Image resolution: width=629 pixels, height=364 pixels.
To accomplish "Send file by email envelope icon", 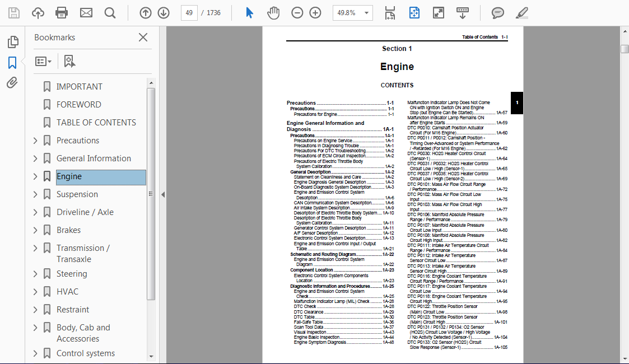I will pos(86,13).
